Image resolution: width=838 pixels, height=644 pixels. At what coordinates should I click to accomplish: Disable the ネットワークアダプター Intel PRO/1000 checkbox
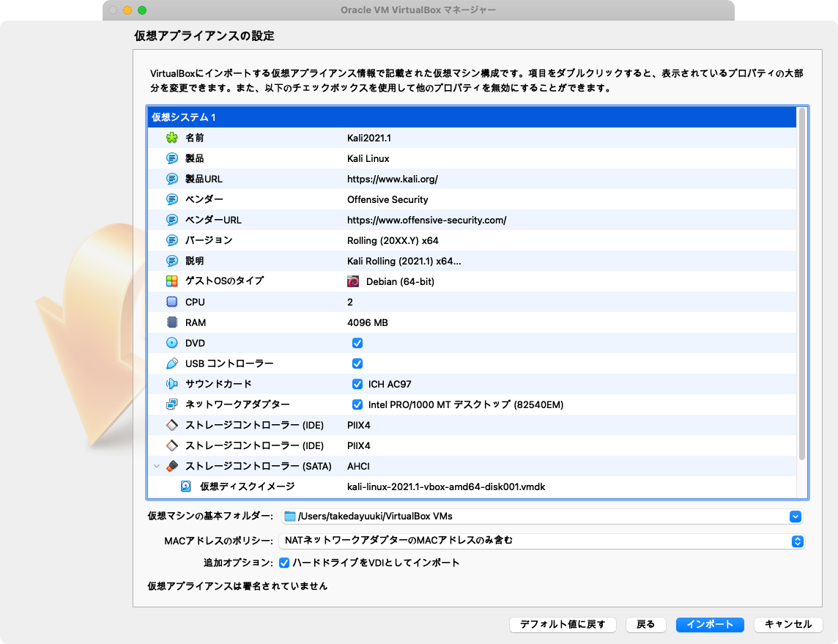tap(357, 404)
